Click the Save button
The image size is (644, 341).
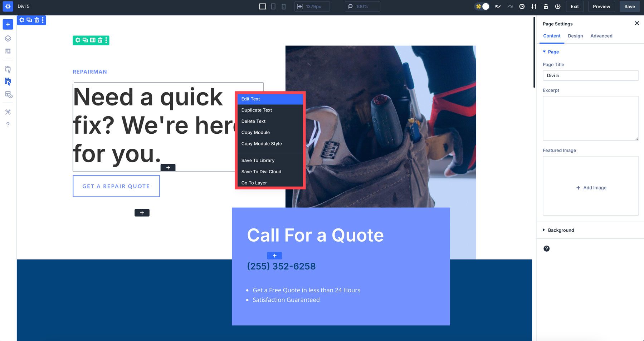pyautogui.click(x=629, y=6)
